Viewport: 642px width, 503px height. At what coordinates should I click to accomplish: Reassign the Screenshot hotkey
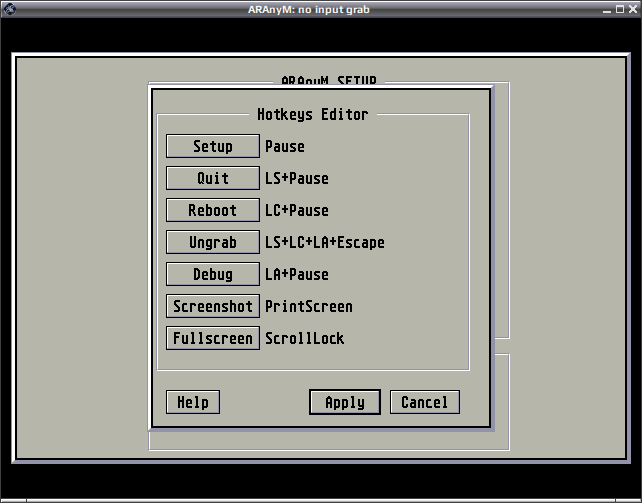click(212, 306)
